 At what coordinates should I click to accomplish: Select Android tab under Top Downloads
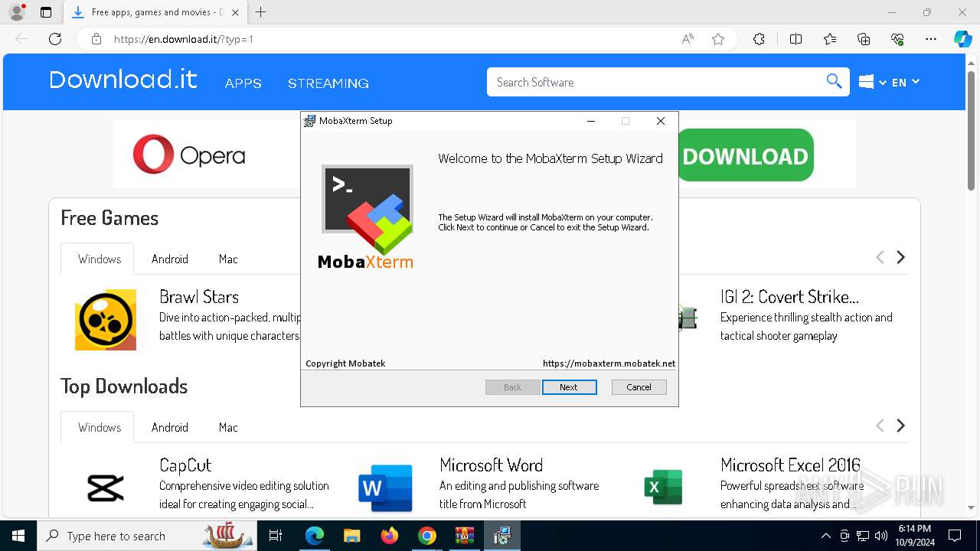pos(170,427)
